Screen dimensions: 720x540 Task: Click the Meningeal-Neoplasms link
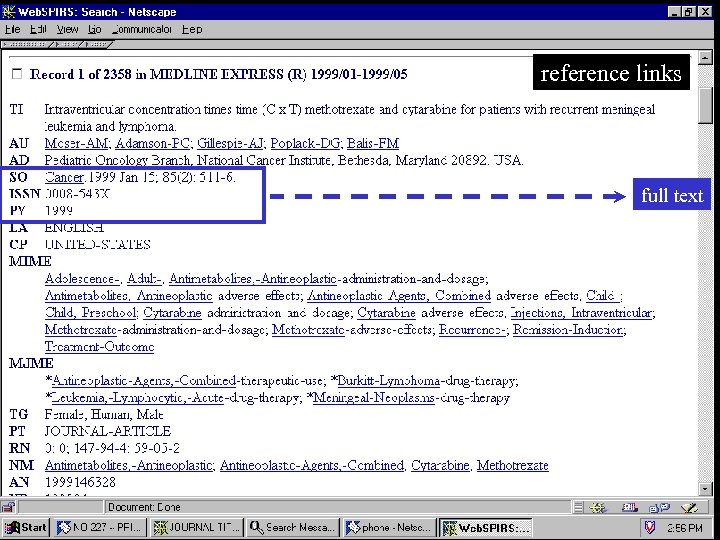373,398
